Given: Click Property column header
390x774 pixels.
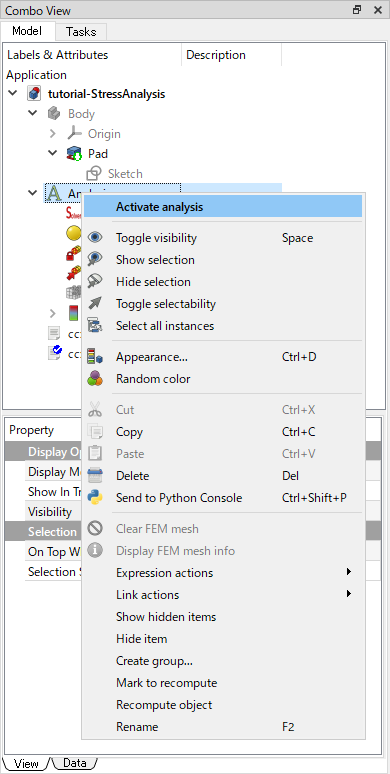Looking at the screenshot, I should [43, 430].
